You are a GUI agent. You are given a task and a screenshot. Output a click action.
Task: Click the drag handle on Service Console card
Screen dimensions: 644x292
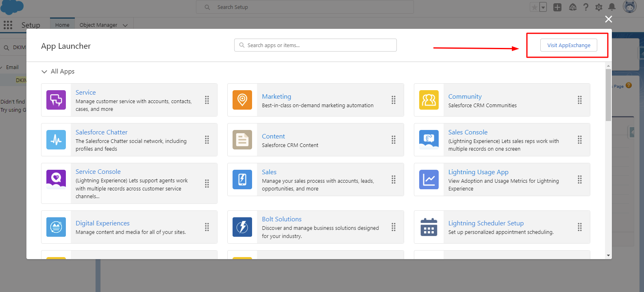click(x=207, y=184)
